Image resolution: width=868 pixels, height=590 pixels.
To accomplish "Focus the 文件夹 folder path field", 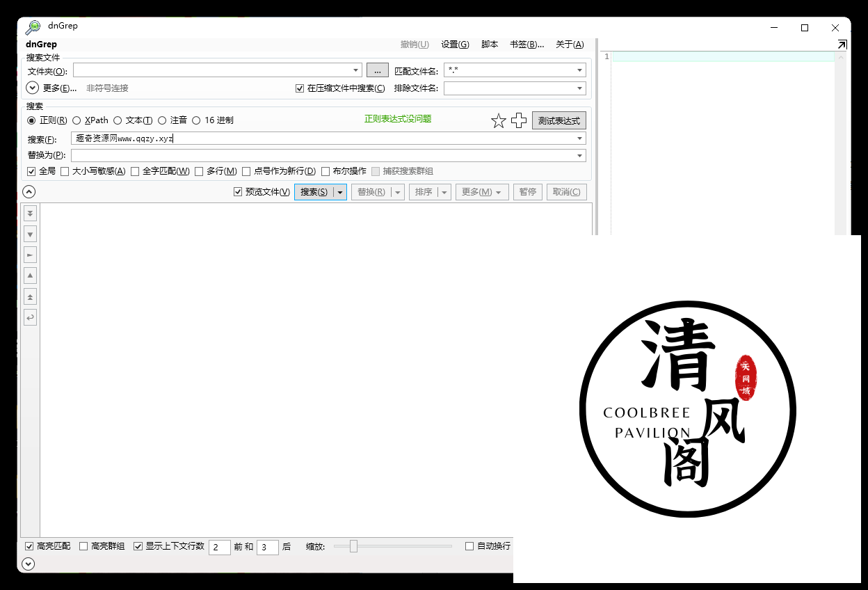I will point(217,70).
